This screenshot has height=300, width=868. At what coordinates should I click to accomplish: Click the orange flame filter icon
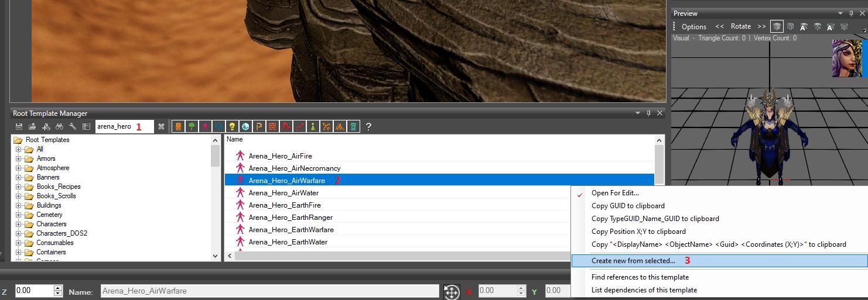(340, 126)
